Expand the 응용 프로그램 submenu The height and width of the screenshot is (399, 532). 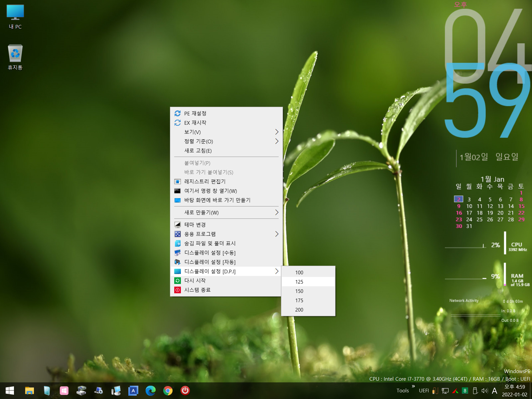click(226, 234)
